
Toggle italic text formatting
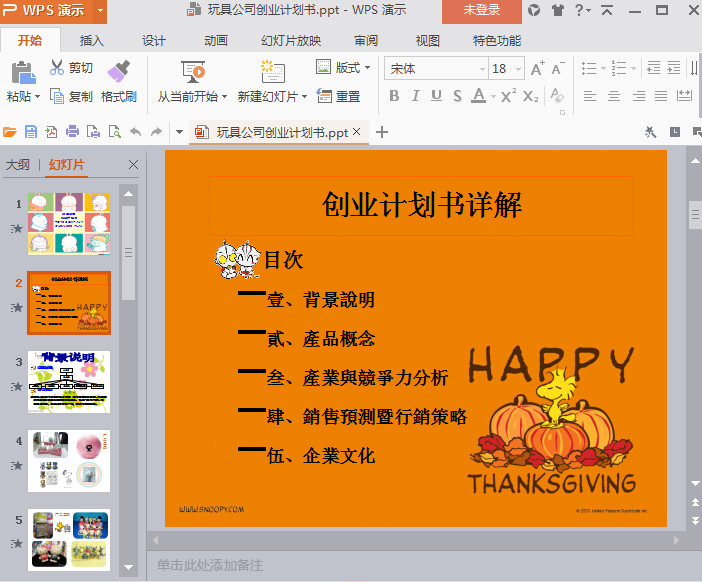coord(415,97)
